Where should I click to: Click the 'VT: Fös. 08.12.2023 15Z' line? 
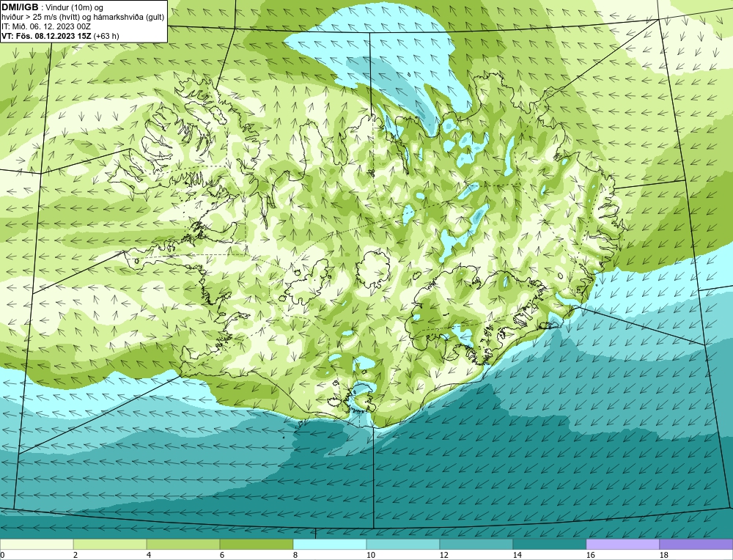[x=46, y=36]
